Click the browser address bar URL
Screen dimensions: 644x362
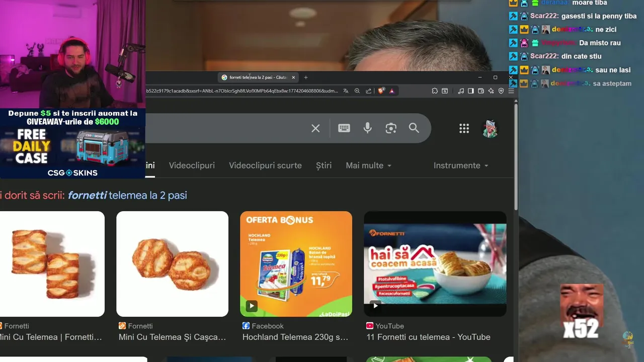pos(242,91)
